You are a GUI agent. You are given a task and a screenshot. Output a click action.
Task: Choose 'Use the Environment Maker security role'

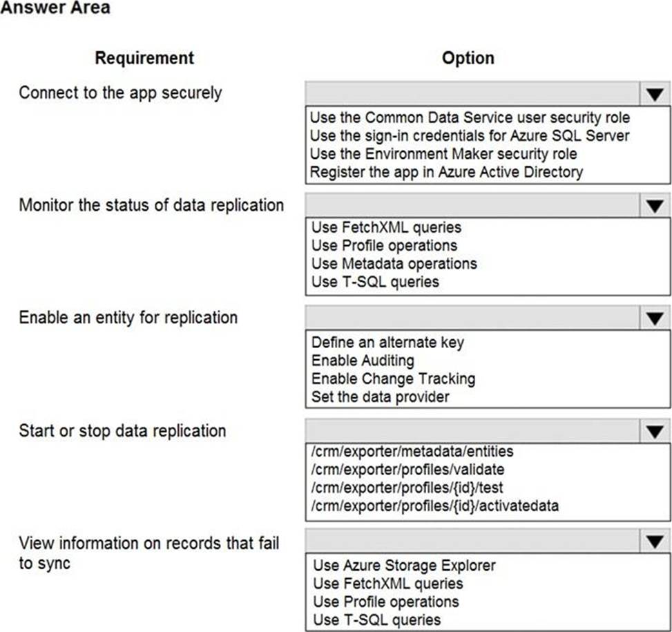(x=443, y=154)
